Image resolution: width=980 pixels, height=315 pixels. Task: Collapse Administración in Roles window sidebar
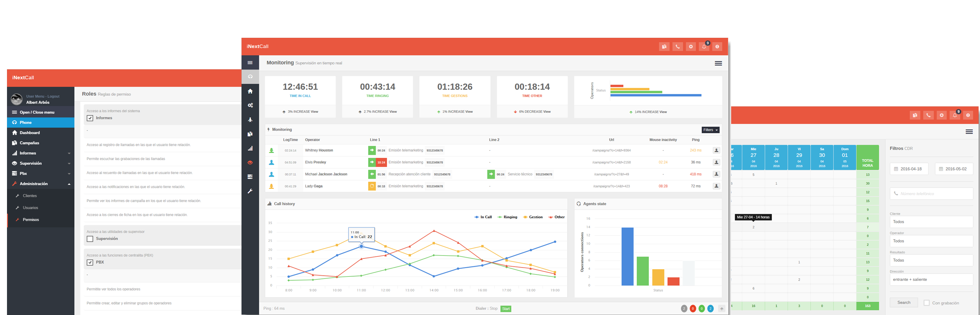pos(41,184)
